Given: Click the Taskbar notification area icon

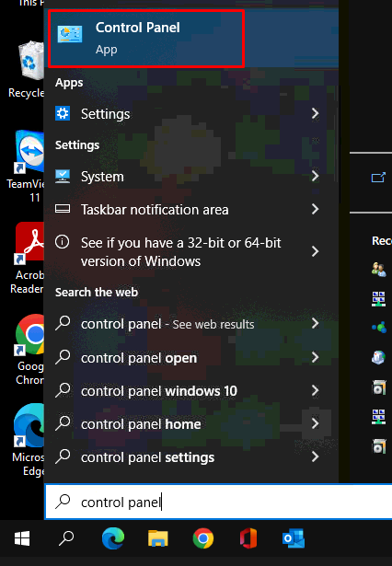Looking at the screenshot, I should point(63,209).
